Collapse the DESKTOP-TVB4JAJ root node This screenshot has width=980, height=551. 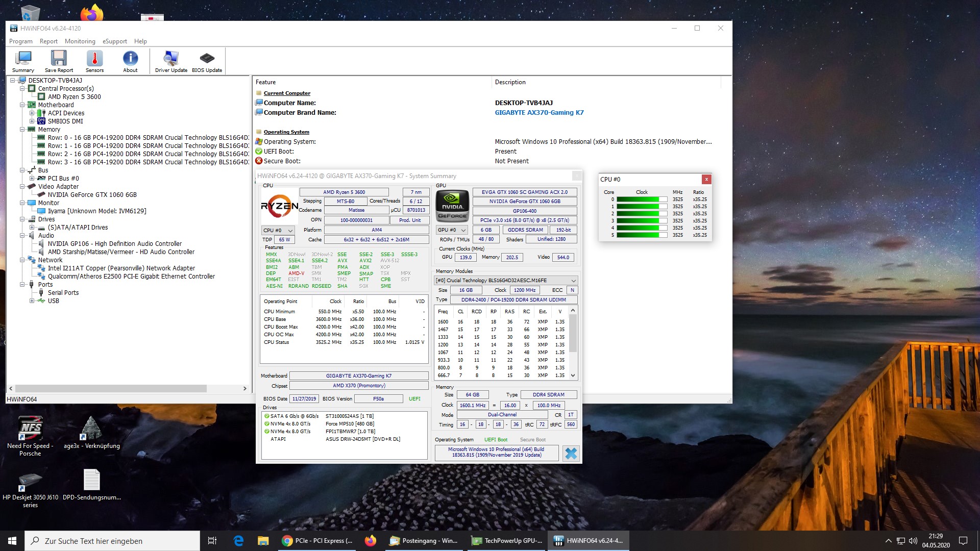click(x=13, y=80)
